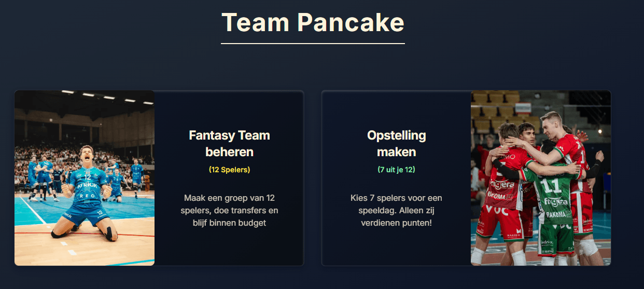Viewport: 644px width, 289px height.
Task: Open the Opstelling maken card title
Action: [396, 144]
